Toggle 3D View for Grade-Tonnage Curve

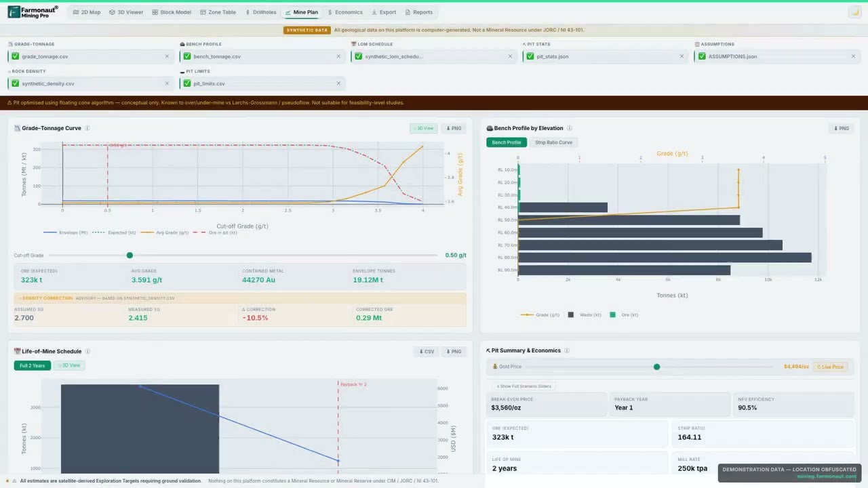[423, 128]
